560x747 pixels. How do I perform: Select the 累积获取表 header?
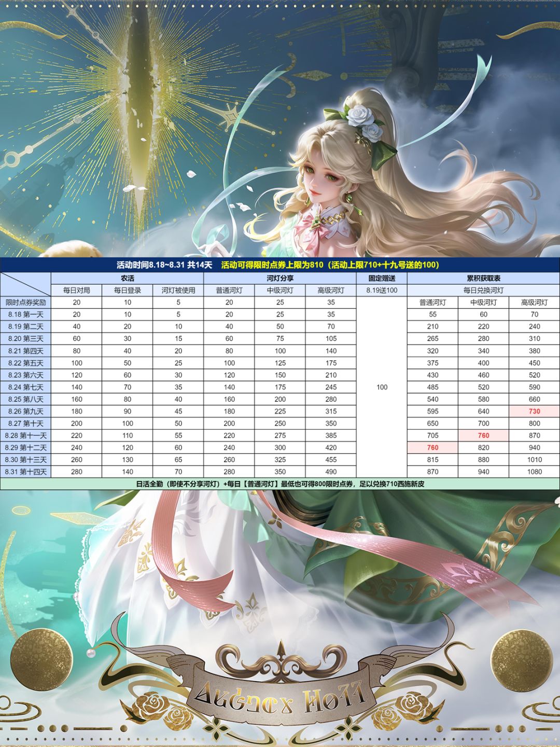[x=483, y=279]
